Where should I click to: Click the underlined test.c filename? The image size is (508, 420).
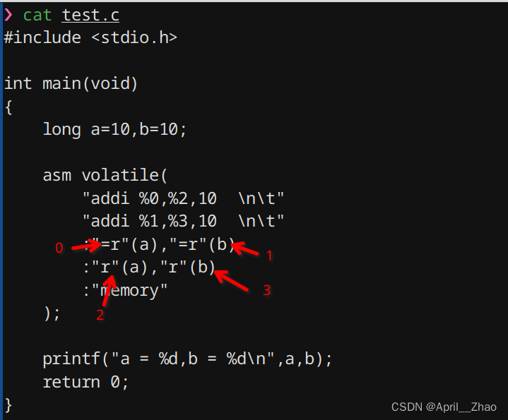pos(90,16)
